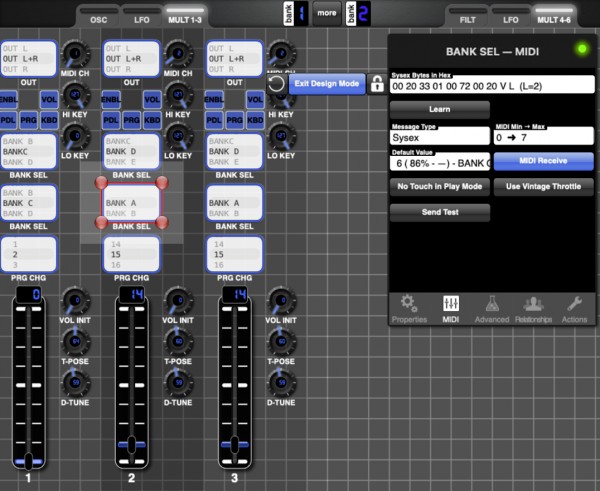Toggle MIDI Receive button
Viewport: 600px width, 491px height.
pyautogui.click(x=543, y=161)
